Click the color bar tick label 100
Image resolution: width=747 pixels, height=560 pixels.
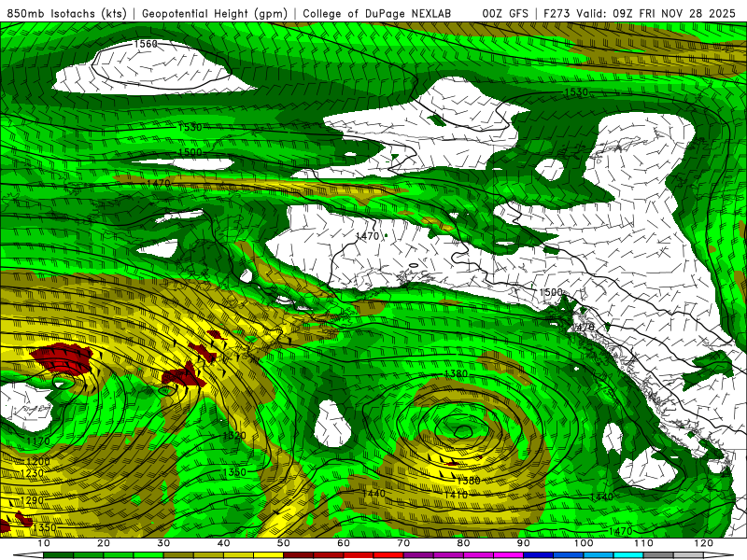(584, 543)
